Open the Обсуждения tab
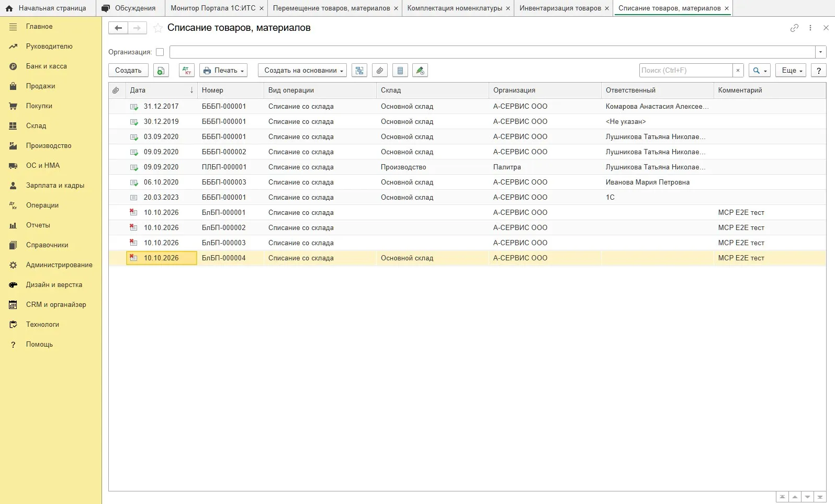 coord(130,8)
